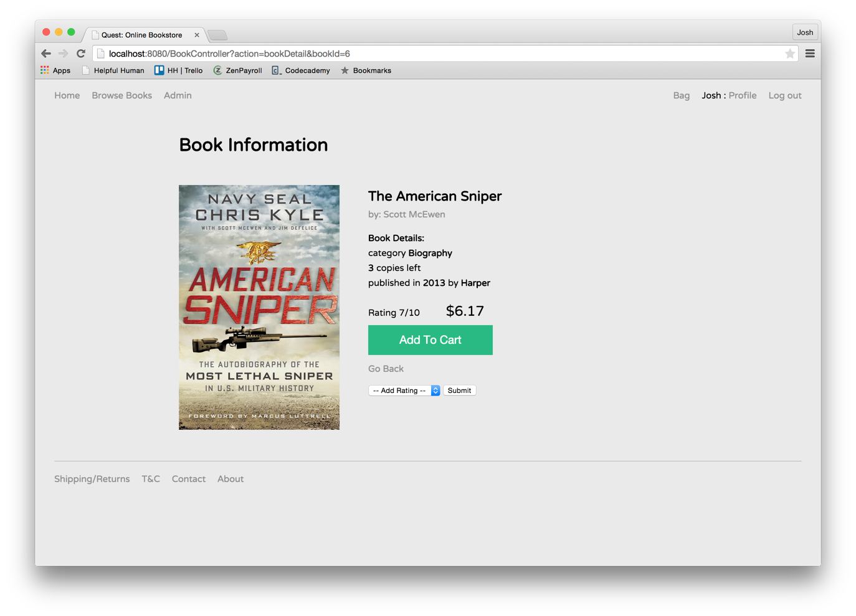
Task: Open the Apps grid shortcut
Action: pos(55,70)
